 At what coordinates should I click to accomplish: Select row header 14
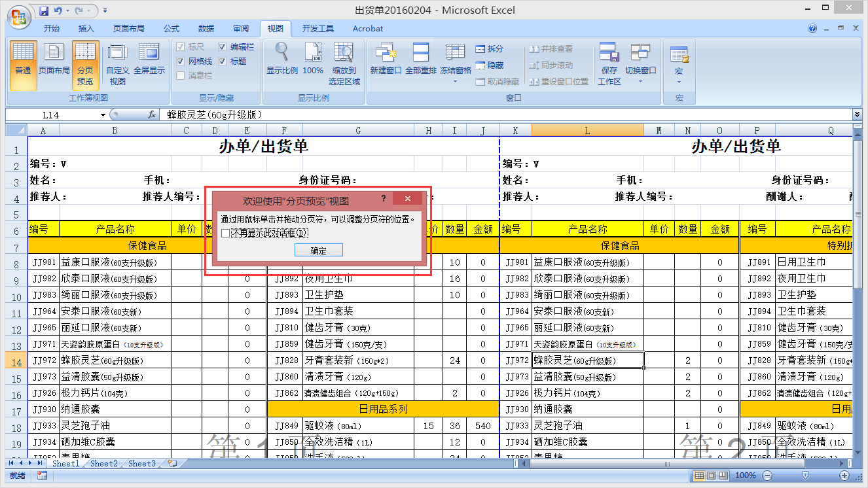[17, 360]
